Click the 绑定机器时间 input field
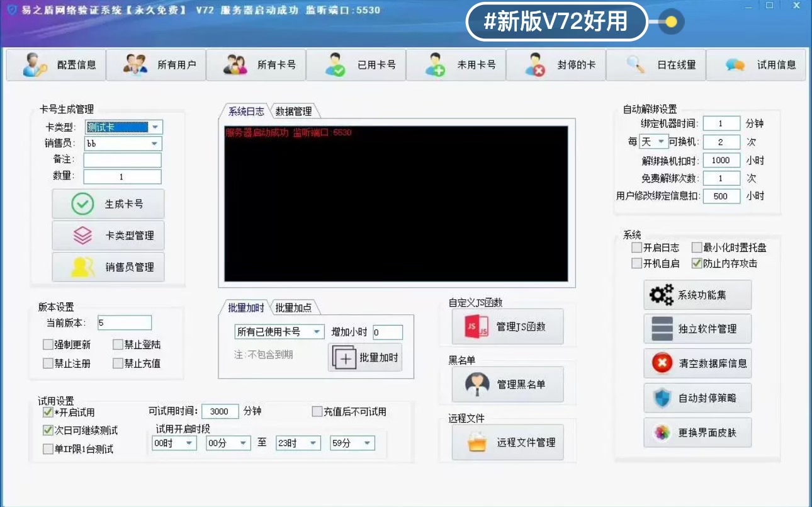 pos(721,123)
